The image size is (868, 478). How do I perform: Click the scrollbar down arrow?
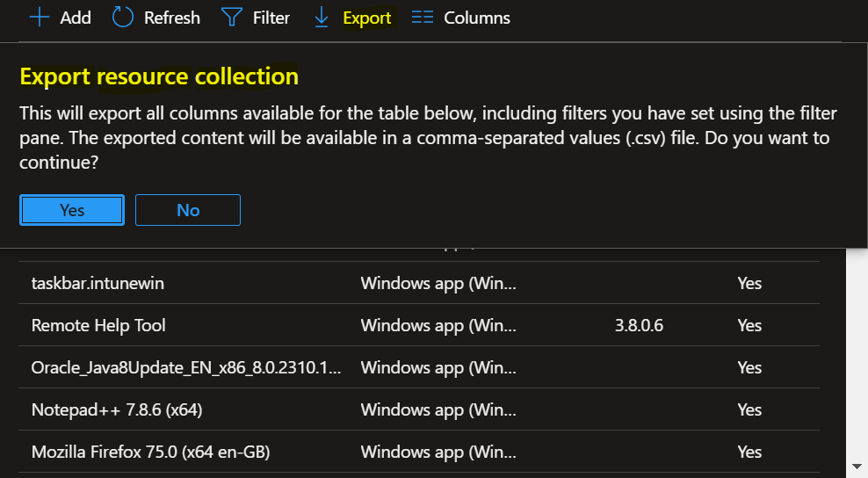tap(857, 467)
